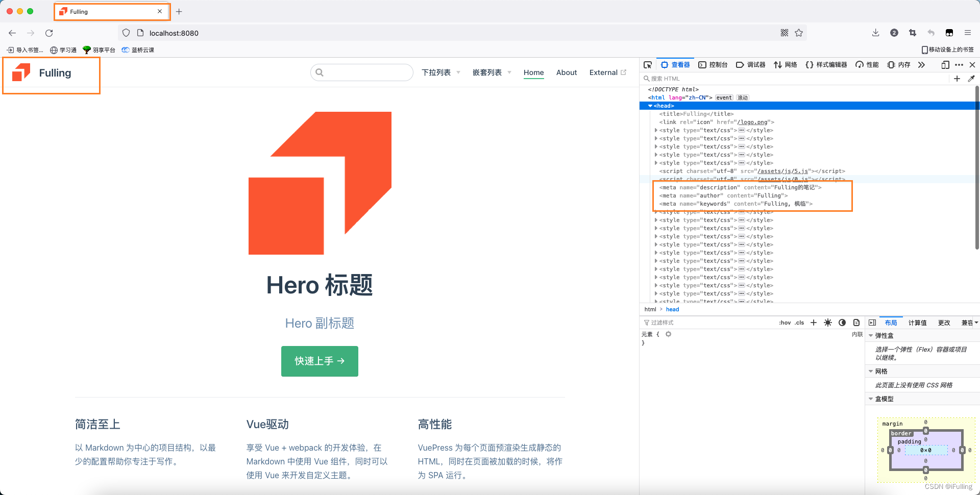Viewport: 980px width, 495px height.
Task: Open the /logo.png href link
Action: click(752, 122)
